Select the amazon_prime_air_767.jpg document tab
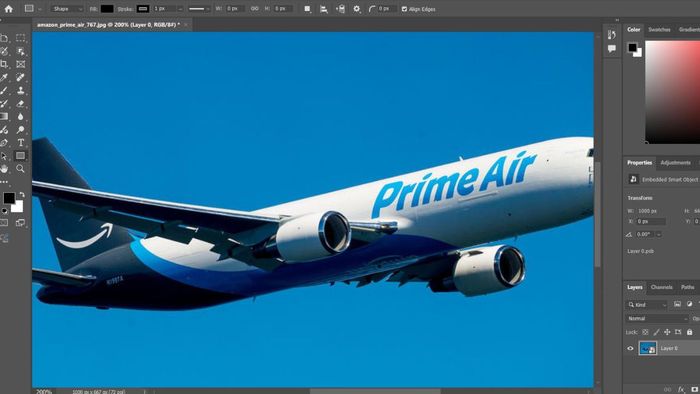Viewport: 700px width, 394px height. click(x=108, y=25)
